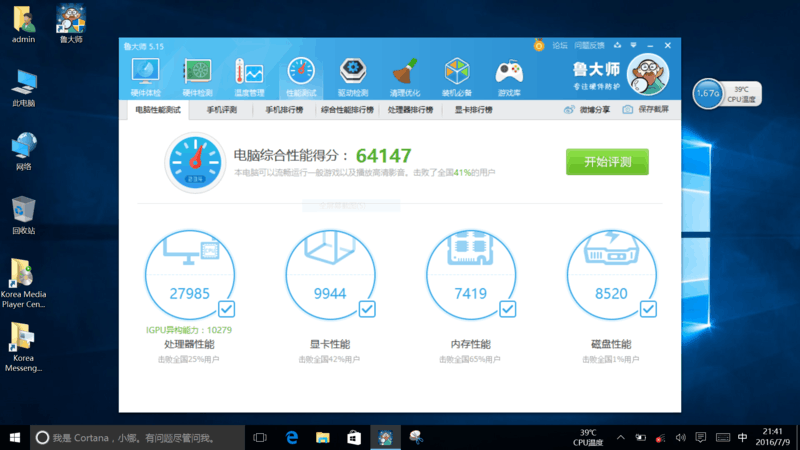
Task: Uncheck 处理器性能 test checkbox
Action: (x=227, y=309)
